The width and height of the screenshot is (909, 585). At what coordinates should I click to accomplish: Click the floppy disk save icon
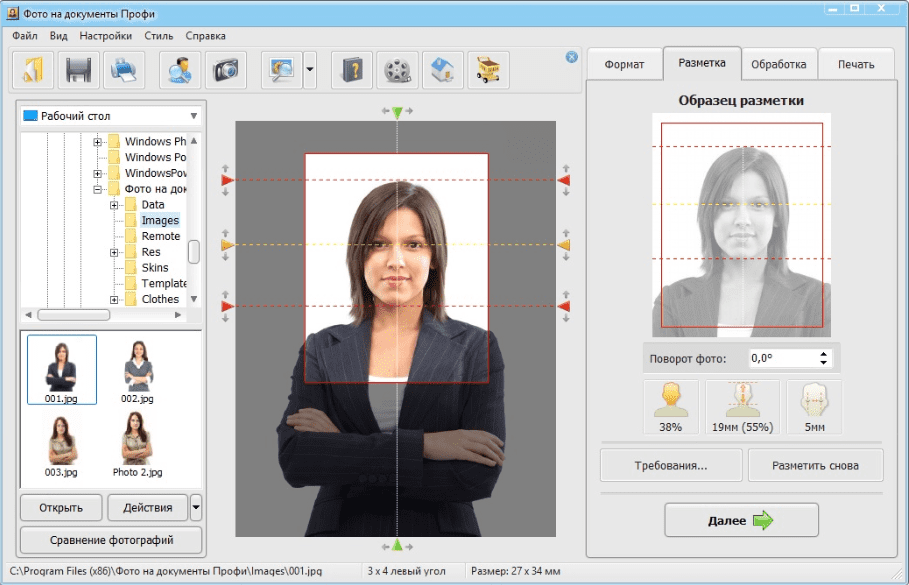[80, 70]
